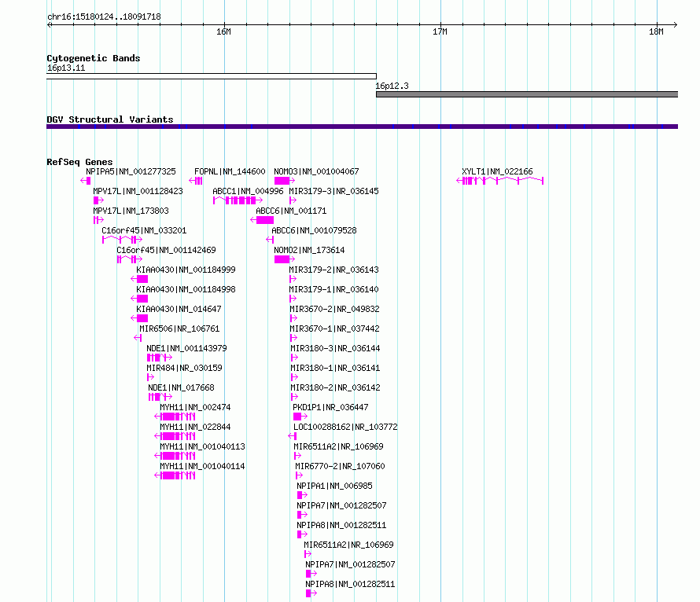
Task: Select the KIAA0430 NM_014647 gene glyph
Action: (139, 318)
